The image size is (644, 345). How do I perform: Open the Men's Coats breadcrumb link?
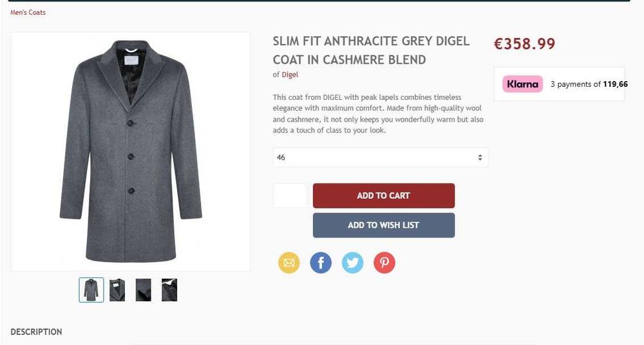tap(28, 12)
